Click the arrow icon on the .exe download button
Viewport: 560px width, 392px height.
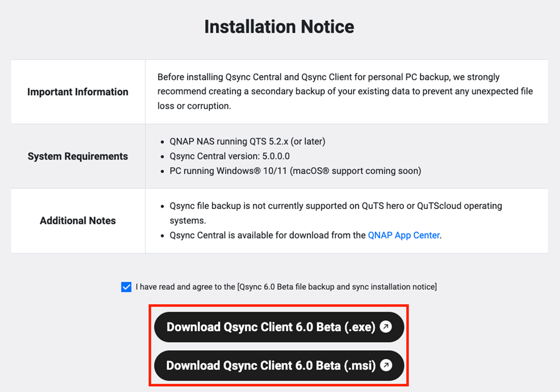(x=386, y=327)
